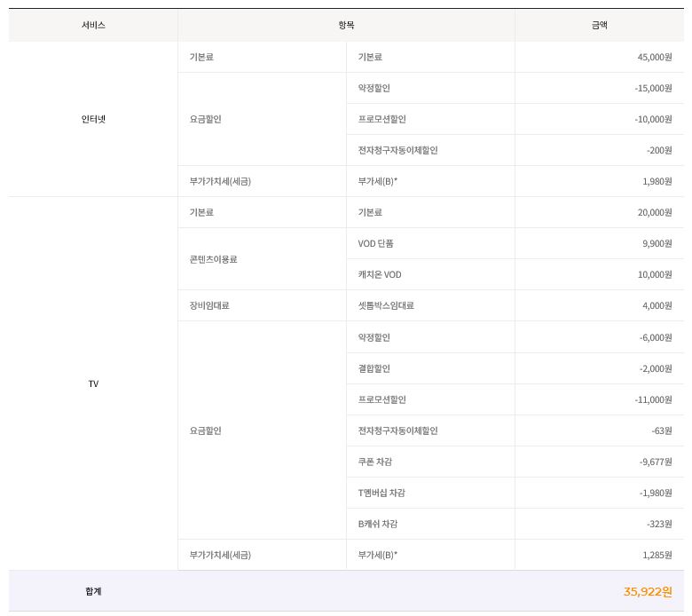Select the TV service cell

(93, 383)
